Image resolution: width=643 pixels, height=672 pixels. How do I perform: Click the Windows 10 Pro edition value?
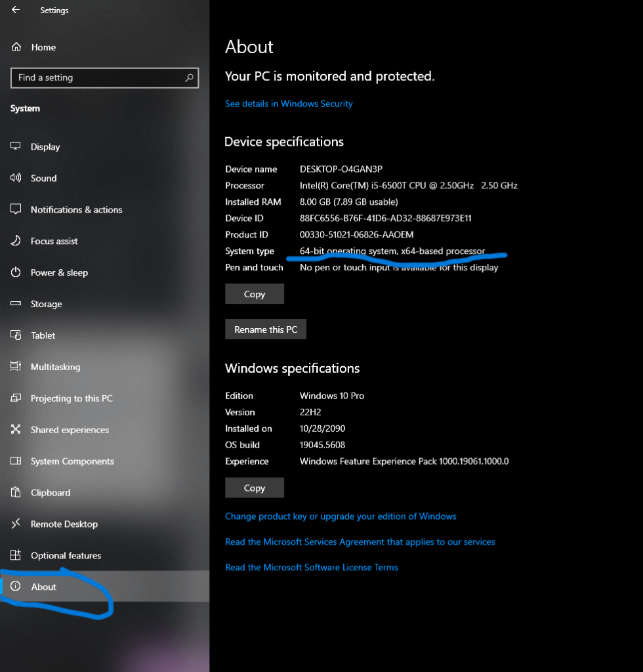point(332,396)
